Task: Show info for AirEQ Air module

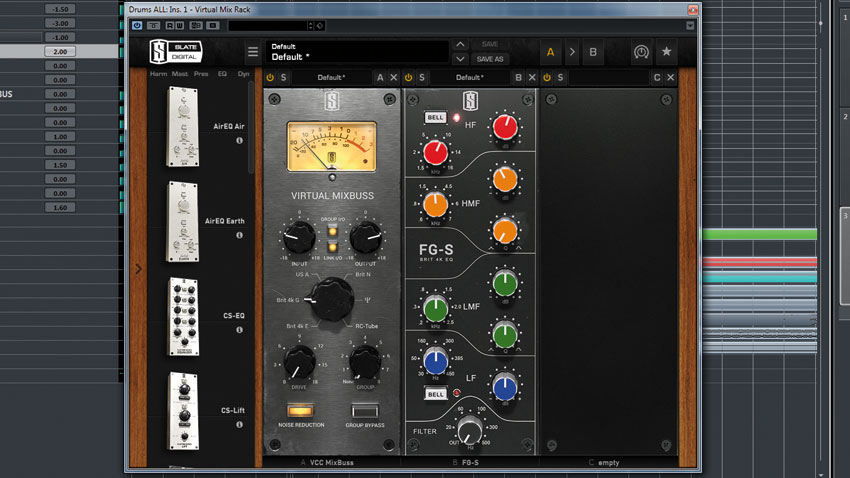Action: click(x=239, y=140)
